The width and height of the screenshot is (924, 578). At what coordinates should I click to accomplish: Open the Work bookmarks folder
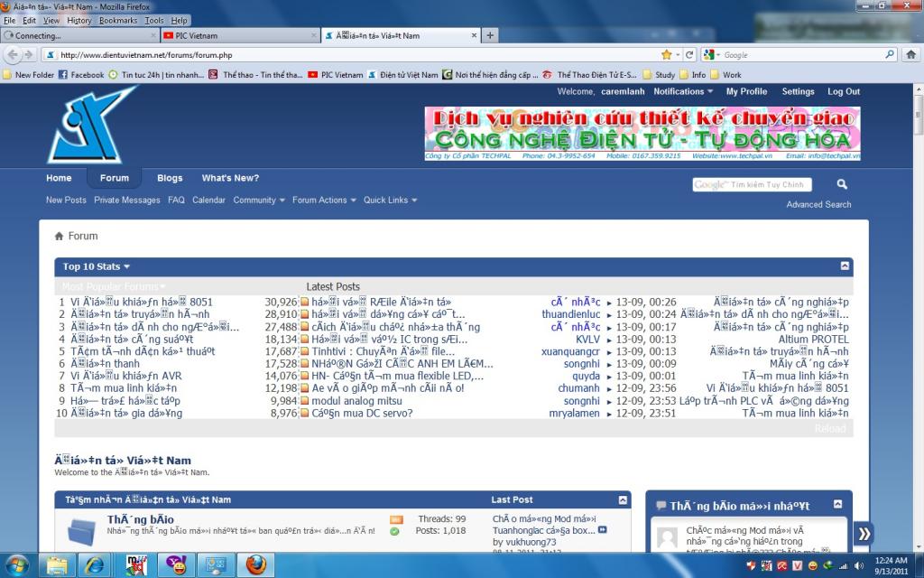point(726,75)
